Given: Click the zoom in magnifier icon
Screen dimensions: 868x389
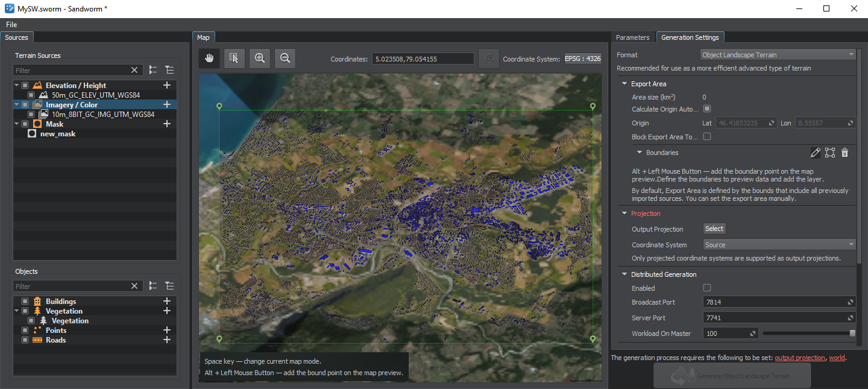Looking at the screenshot, I should [260, 58].
